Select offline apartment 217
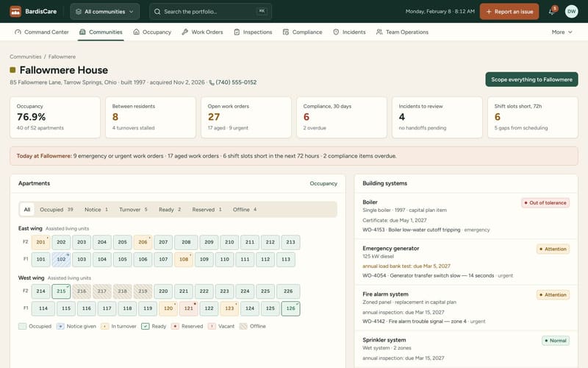 click(102, 291)
